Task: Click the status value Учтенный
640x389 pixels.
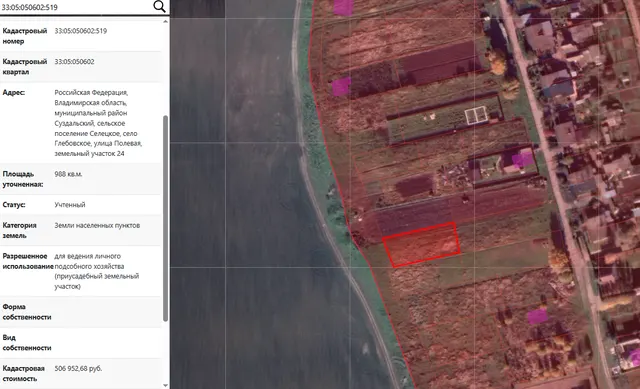Action: 70,205
